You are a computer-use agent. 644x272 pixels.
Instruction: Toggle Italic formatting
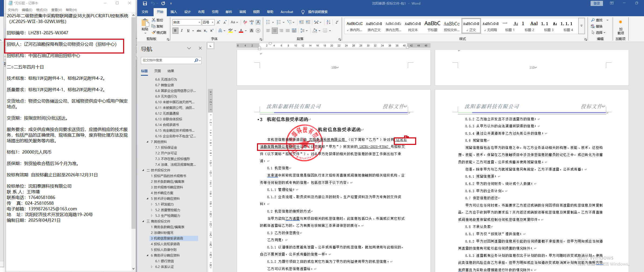(x=182, y=31)
